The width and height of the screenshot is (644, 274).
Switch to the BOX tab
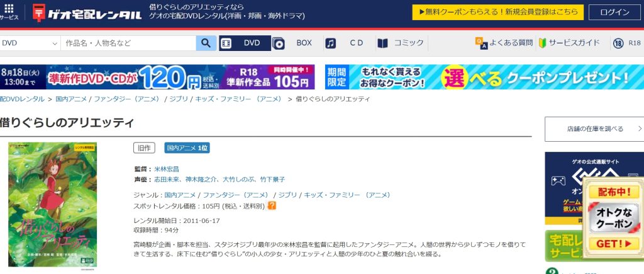coord(304,43)
